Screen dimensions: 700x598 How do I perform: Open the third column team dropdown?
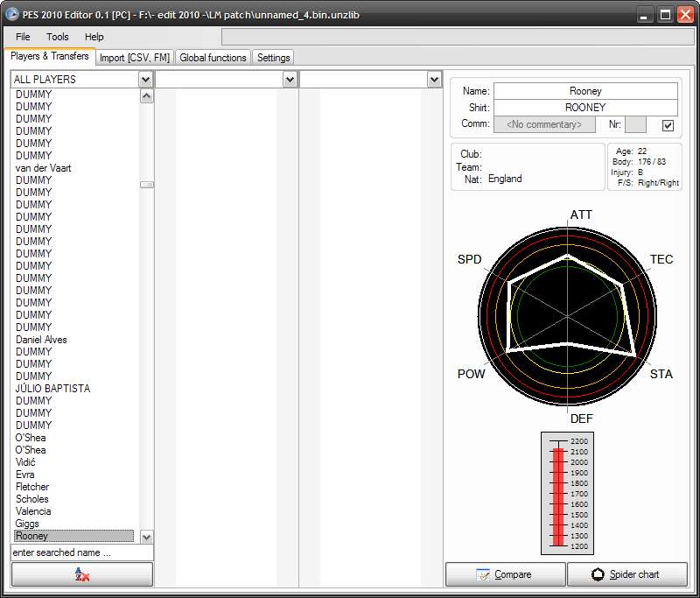(x=434, y=80)
